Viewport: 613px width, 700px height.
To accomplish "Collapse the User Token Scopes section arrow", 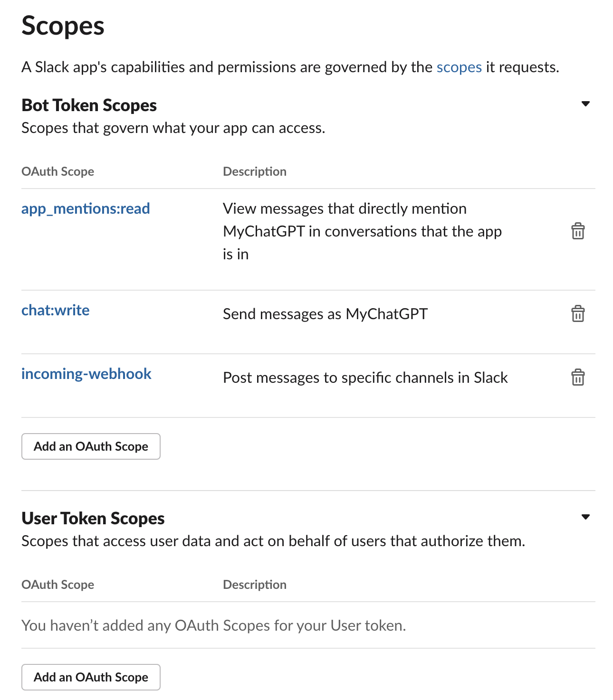I will (x=585, y=517).
